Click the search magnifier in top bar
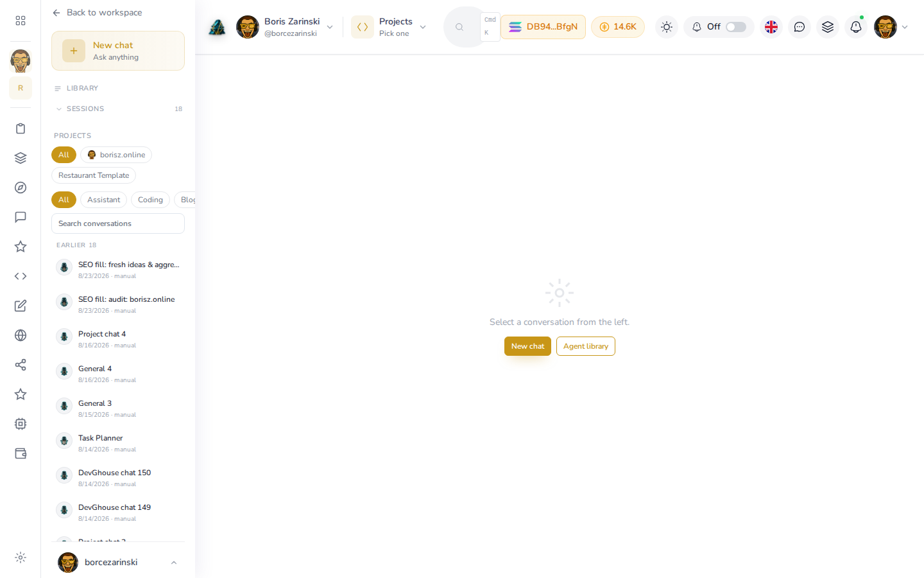Image resolution: width=924 pixels, height=578 pixels. click(x=459, y=27)
